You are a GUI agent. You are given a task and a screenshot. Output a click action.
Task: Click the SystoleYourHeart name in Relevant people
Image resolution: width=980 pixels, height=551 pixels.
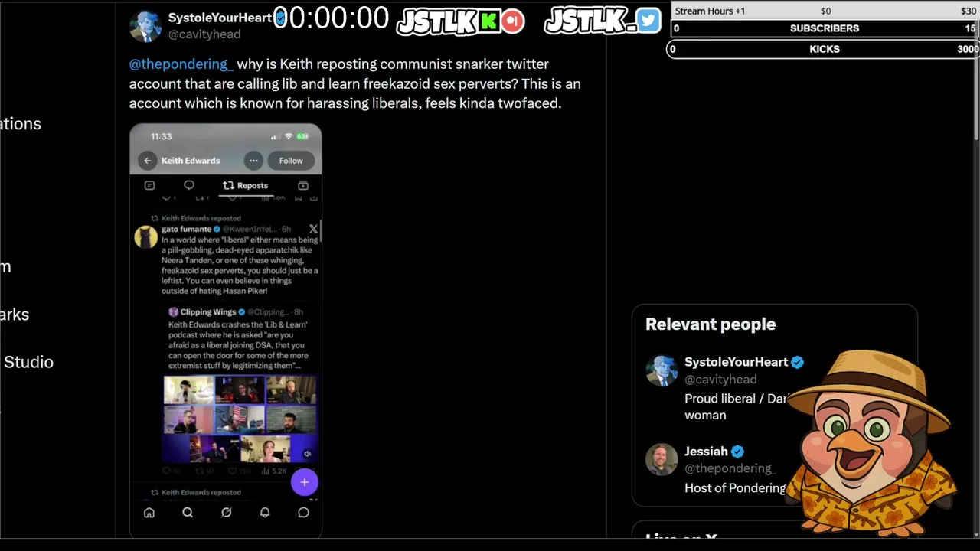tap(736, 362)
